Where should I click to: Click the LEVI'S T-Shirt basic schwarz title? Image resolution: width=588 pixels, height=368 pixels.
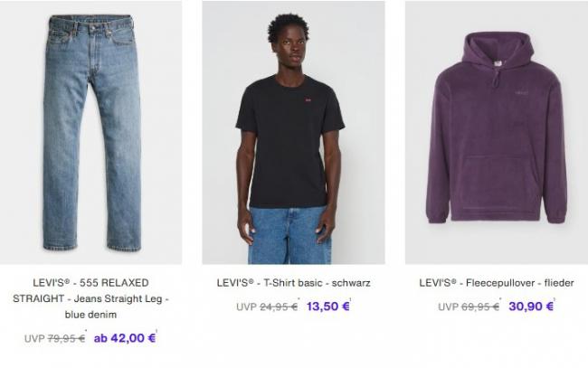pyautogui.click(x=294, y=283)
